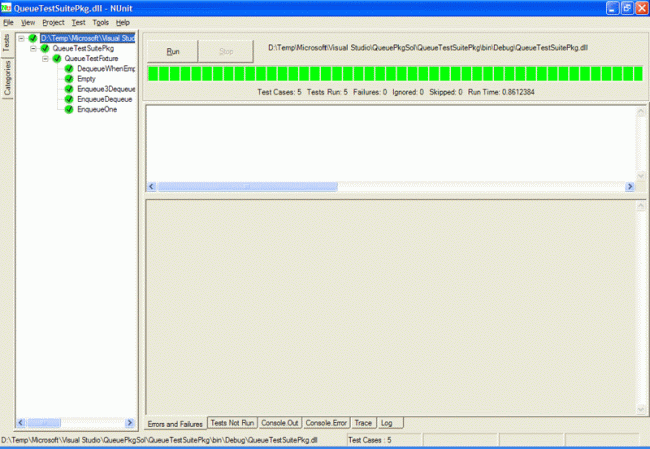650x449 pixels.
Task: Select the QueueTestFixture node label
Action: click(91, 58)
